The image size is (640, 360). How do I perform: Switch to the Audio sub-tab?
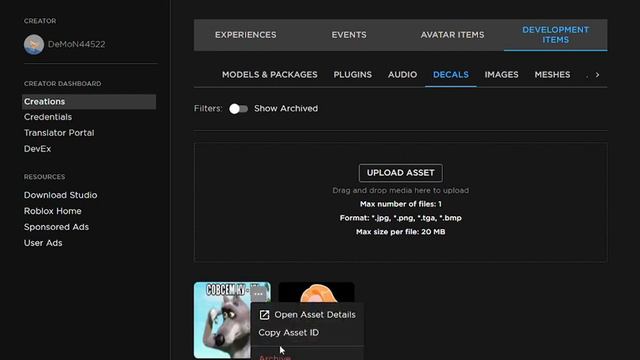pyautogui.click(x=402, y=75)
